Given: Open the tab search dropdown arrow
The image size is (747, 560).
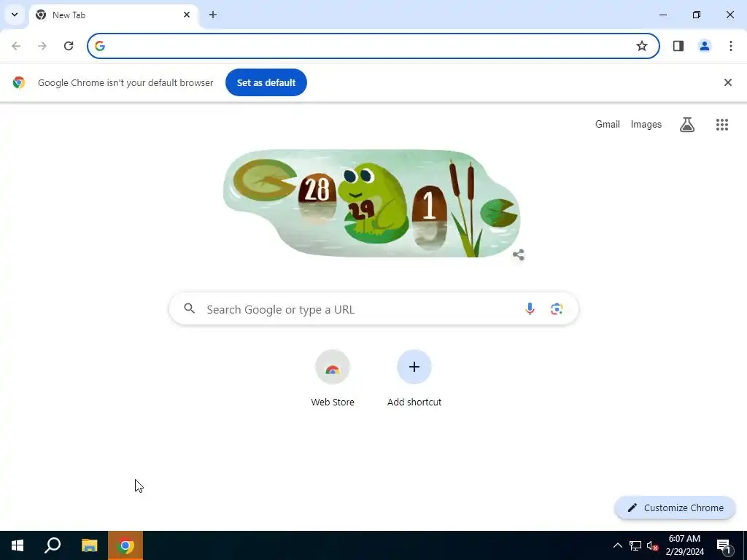Looking at the screenshot, I should pyautogui.click(x=15, y=15).
